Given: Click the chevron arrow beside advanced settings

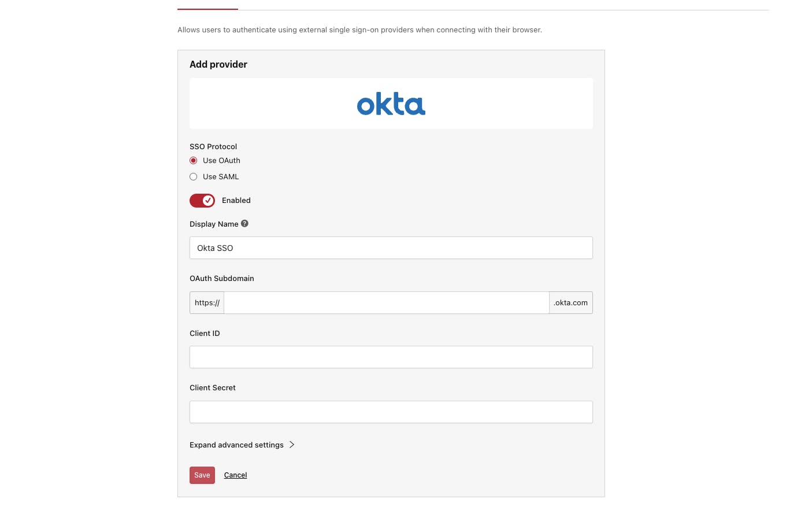Looking at the screenshot, I should coord(292,445).
